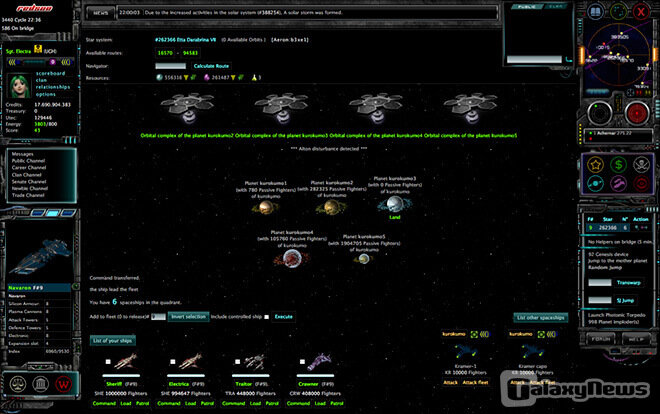660x414 pixels.
Task: Click the Sheriff ship image
Action: click(x=125, y=361)
